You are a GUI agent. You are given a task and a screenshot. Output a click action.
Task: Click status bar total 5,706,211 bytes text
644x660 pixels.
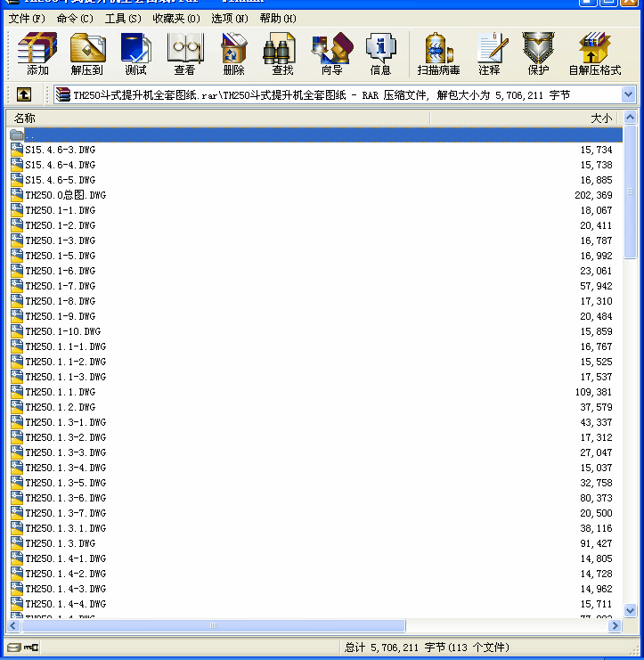click(x=427, y=648)
